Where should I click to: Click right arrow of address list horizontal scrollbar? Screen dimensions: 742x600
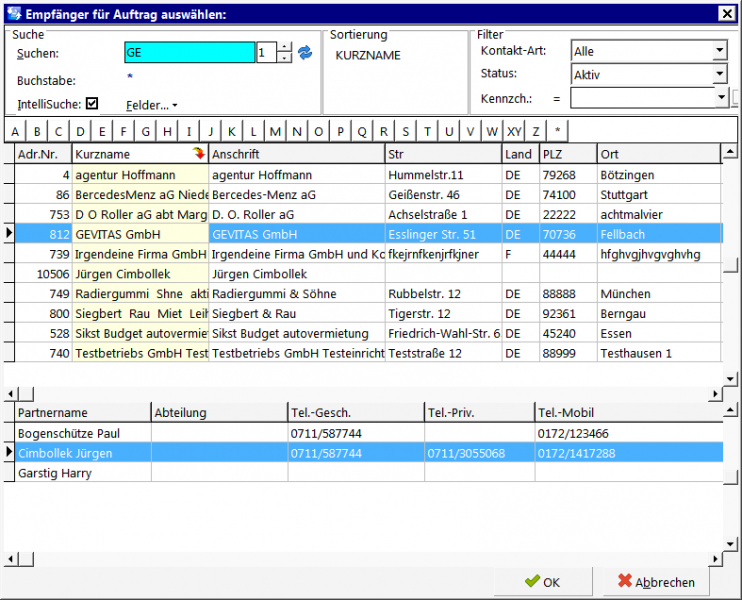click(x=715, y=394)
